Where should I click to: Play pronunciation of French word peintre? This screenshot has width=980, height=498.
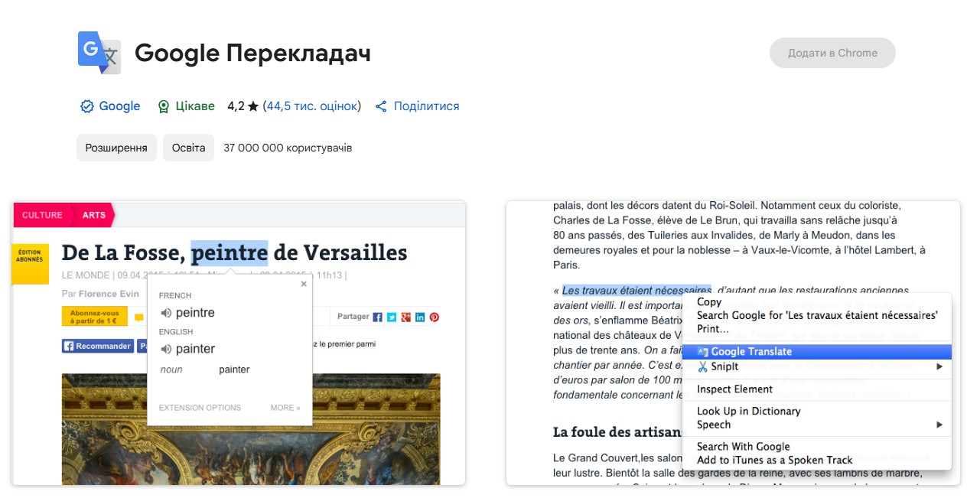point(166,313)
